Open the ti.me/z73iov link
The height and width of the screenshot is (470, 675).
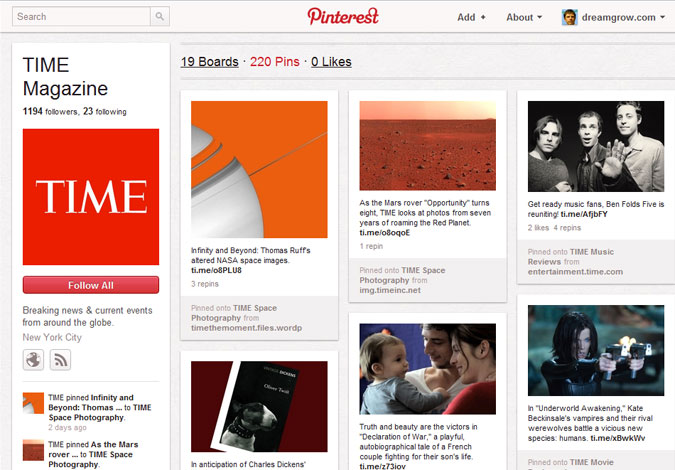coord(382,466)
